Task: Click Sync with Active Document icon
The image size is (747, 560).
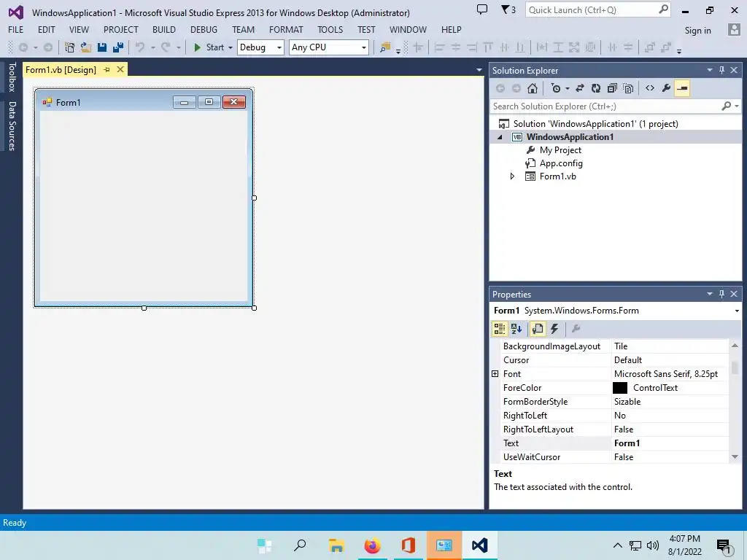Action: tap(580, 88)
